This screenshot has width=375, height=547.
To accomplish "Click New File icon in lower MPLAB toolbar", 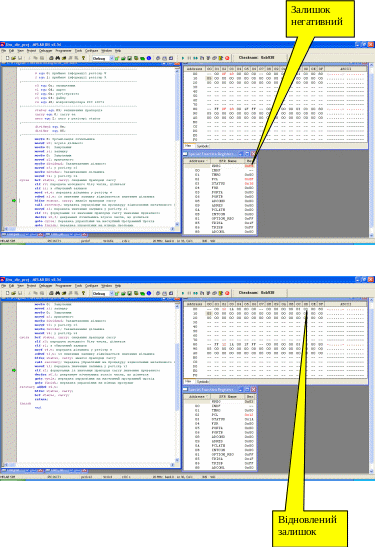I will [x=8, y=293].
